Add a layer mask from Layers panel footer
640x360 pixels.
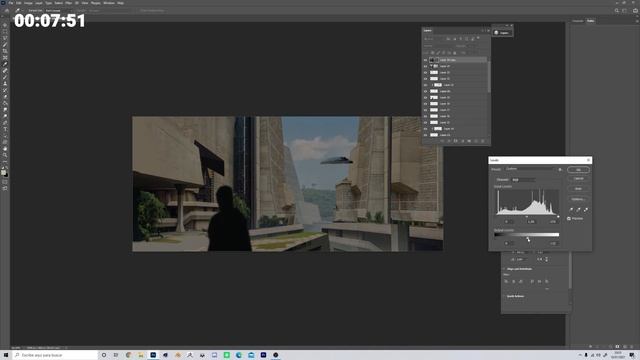point(456,141)
